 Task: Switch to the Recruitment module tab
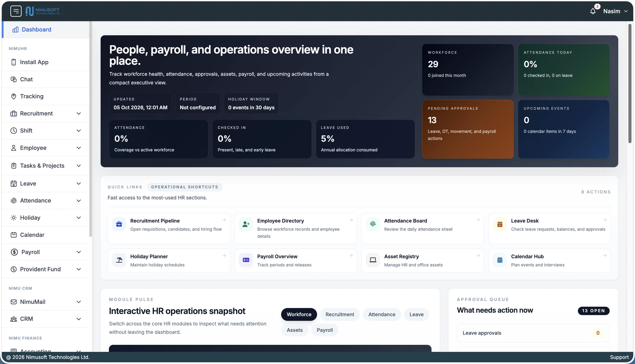tap(340, 314)
